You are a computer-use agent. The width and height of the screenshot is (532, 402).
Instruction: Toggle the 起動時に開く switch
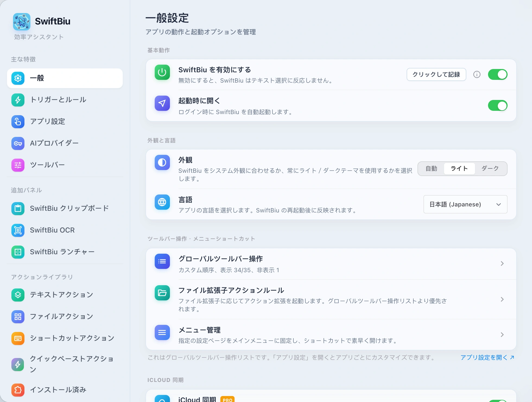click(498, 105)
